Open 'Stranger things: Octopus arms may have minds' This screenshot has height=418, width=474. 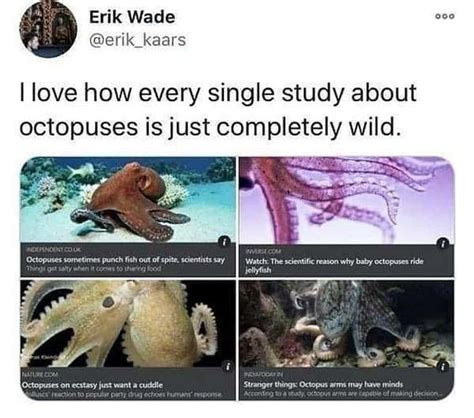click(x=323, y=384)
